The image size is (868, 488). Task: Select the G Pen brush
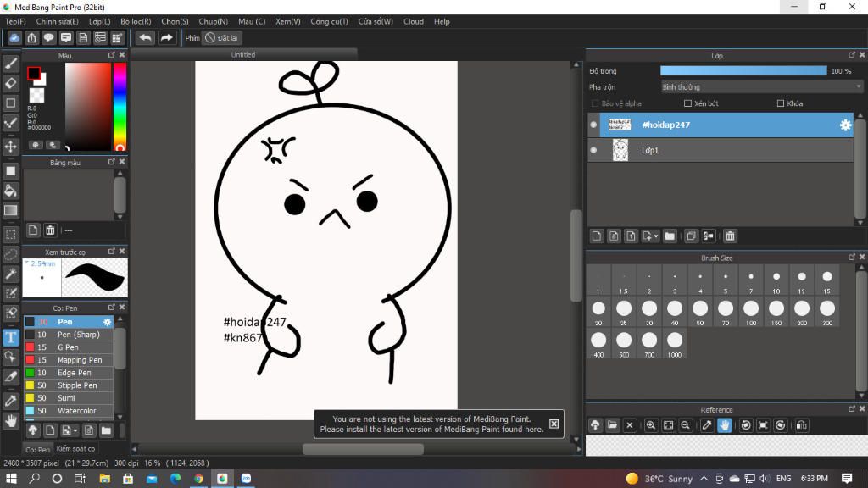pos(69,347)
